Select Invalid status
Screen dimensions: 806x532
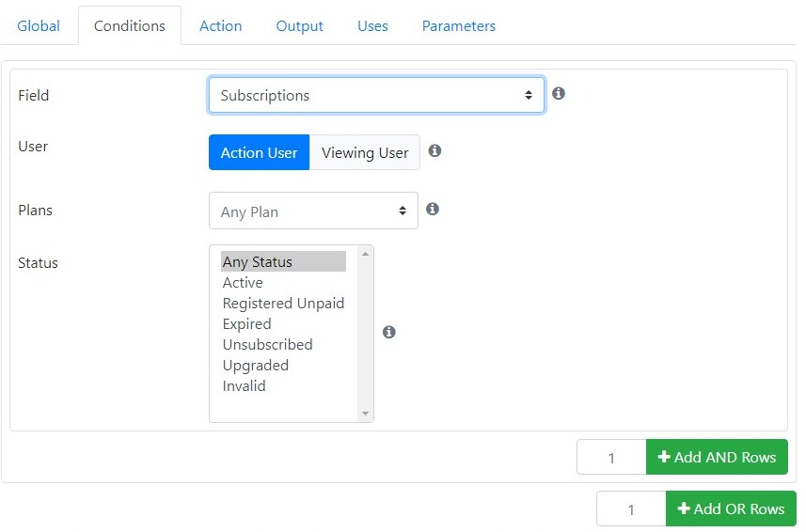tap(283, 385)
